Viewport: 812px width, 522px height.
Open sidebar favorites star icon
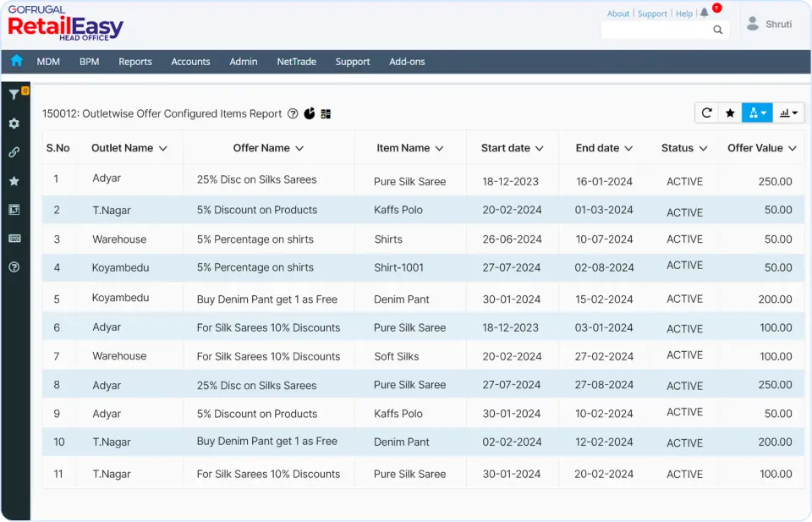[14, 180]
